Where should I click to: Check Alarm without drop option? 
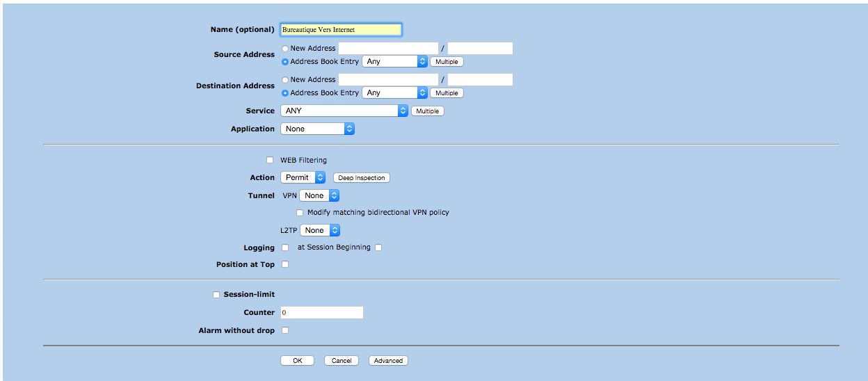[x=285, y=330]
